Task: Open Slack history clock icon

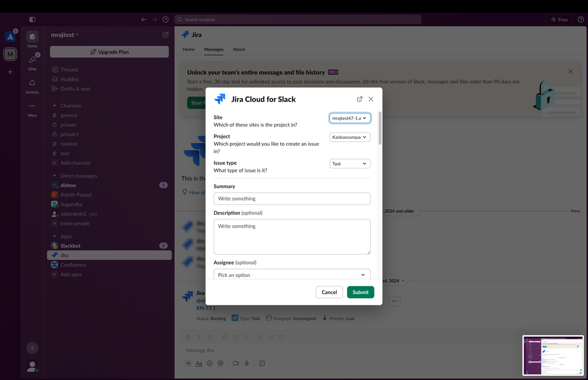Action: [x=165, y=19]
